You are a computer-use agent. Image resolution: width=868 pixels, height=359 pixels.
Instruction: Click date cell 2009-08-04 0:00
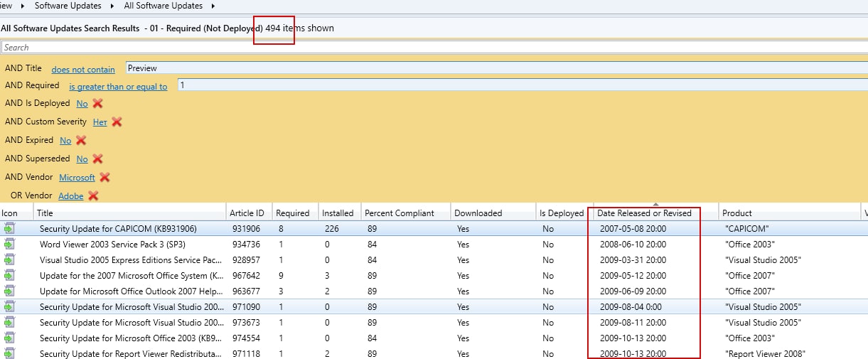(x=631, y=307)
